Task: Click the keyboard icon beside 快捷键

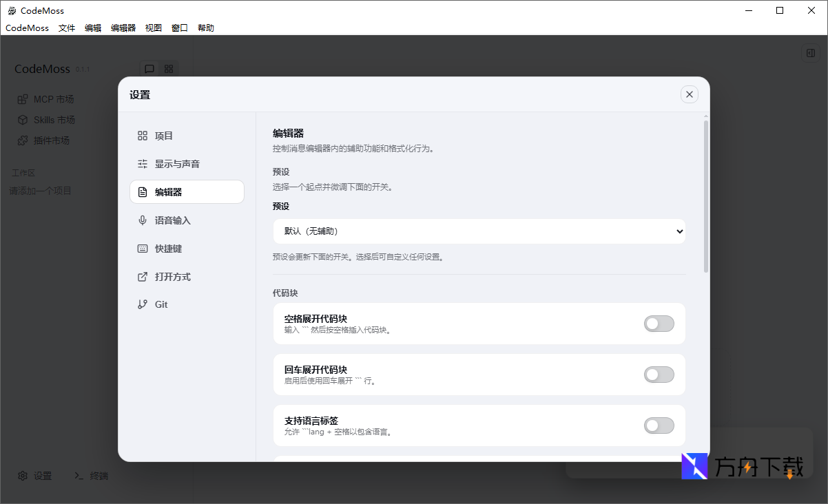Action: point(143,249)
